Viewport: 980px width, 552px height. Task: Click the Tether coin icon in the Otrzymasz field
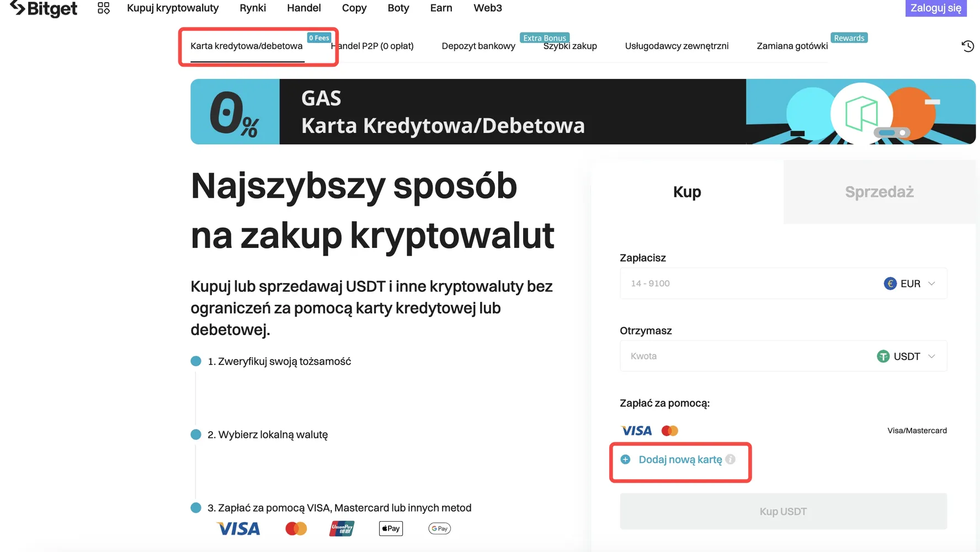pyautogui.click(x=883, y=356)
